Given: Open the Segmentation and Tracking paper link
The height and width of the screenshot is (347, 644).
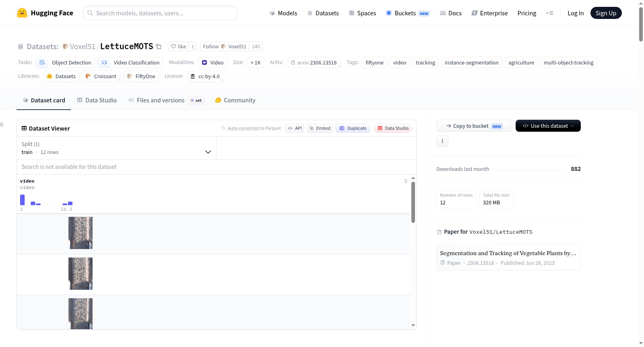Looking at the screenshot, I should pos(508,258).
